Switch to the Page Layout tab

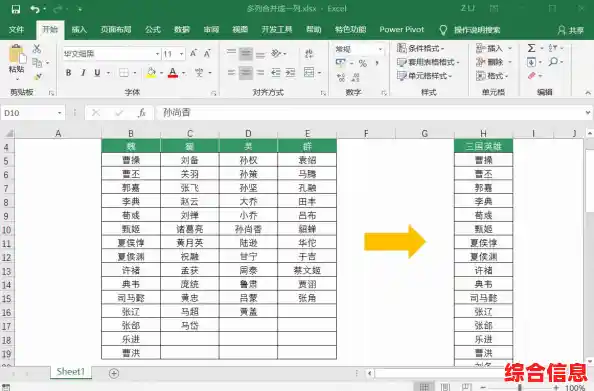point(116,30)
